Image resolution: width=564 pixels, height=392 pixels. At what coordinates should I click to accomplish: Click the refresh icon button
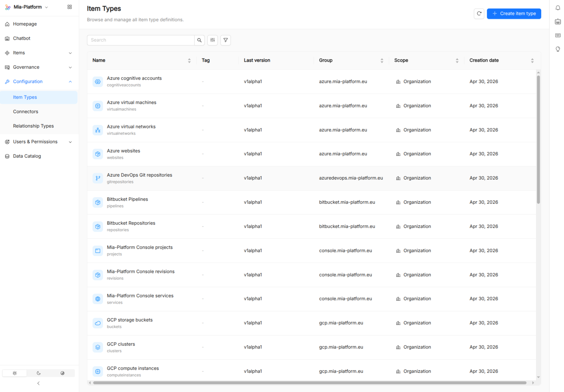coord(479,14)
